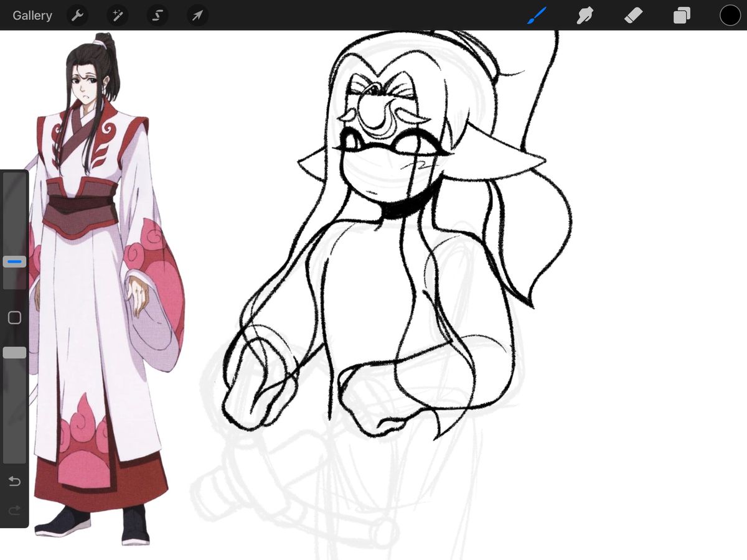Screen dimensions: 747x560
Task: Activate the Selection tool
Action: click(157, 16)
